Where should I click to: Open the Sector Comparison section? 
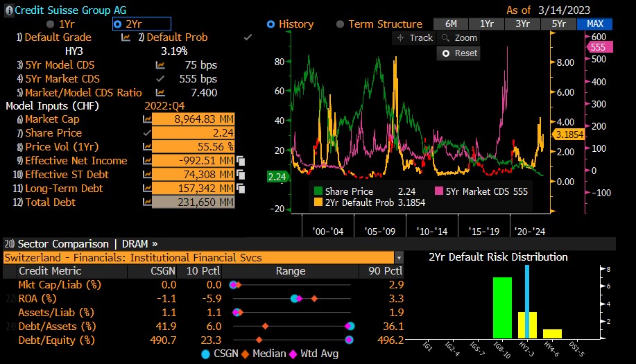tap(63, 244)
